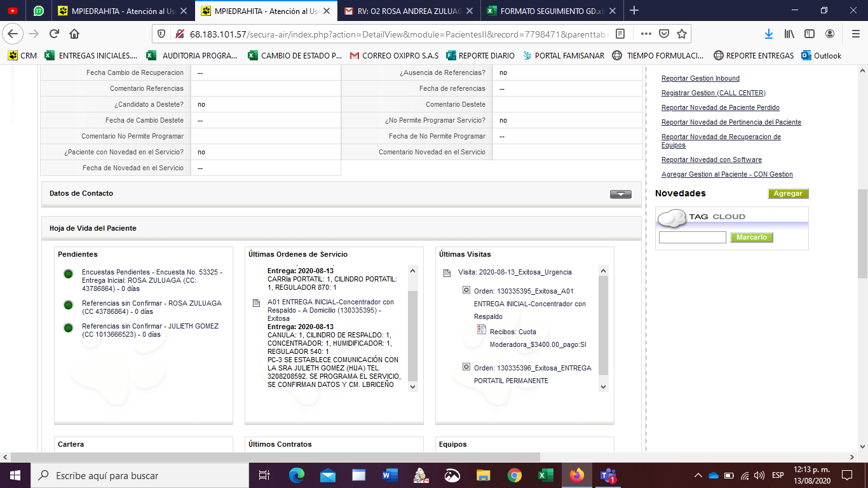This screenshot has width=868, height=488.
Task: Click the document icon beside Visita 2020-08-13
Action: pyautogui.click(x=447, y=273)
